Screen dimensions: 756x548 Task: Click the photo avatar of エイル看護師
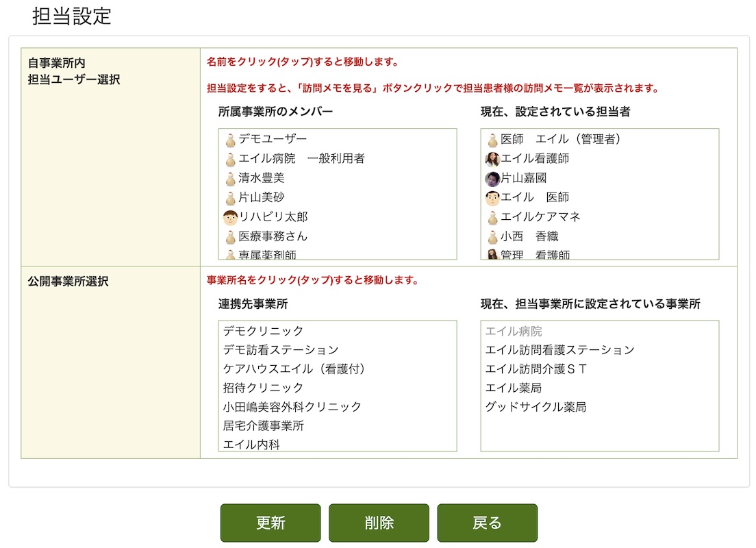coord(492,160)
